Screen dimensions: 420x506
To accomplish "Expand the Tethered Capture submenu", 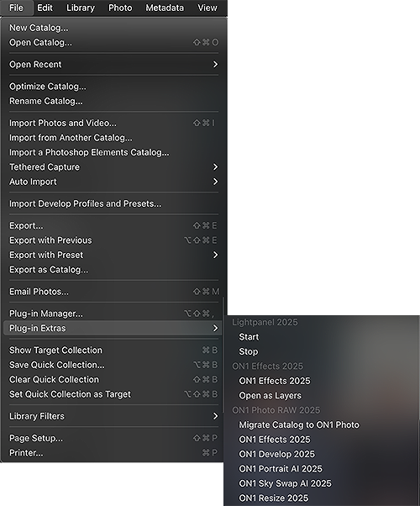I will pos(113,166).
